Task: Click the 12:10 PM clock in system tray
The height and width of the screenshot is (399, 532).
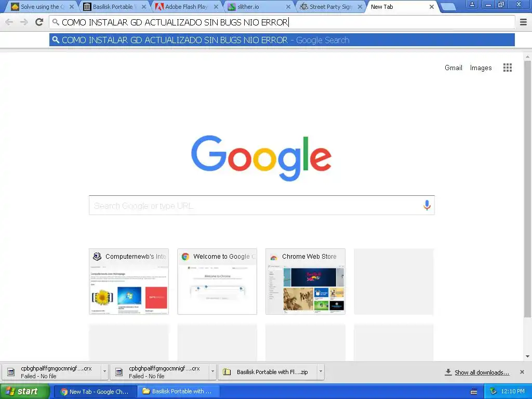Action: (513, 392)
